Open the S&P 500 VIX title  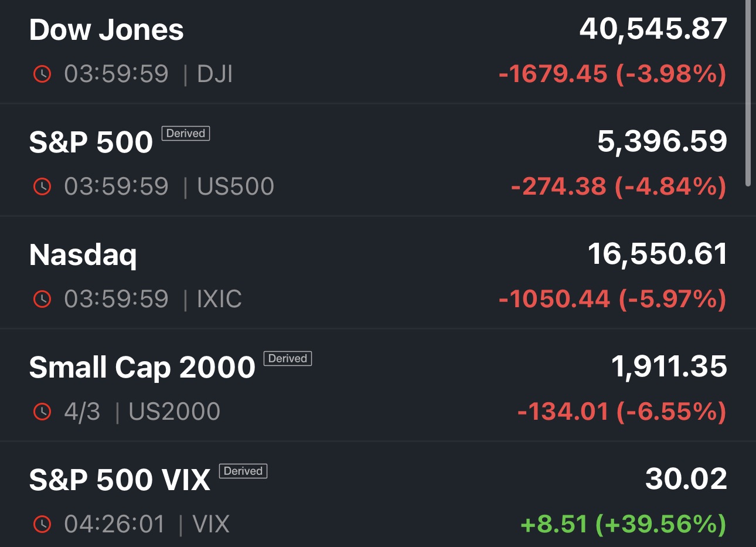120,480
